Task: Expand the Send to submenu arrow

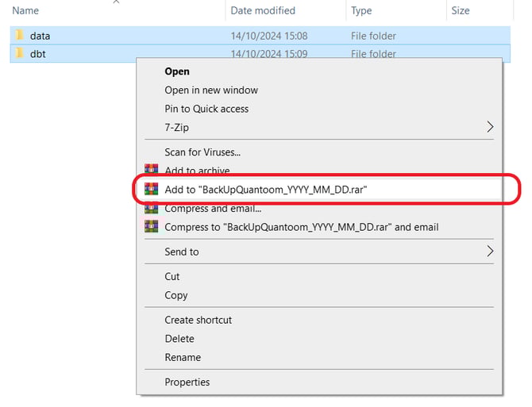Action: [x=489, y=251]
